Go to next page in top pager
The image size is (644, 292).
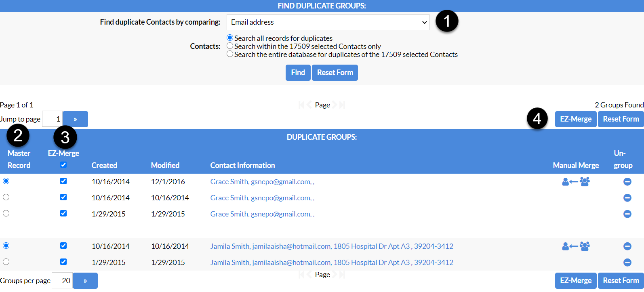335,105
